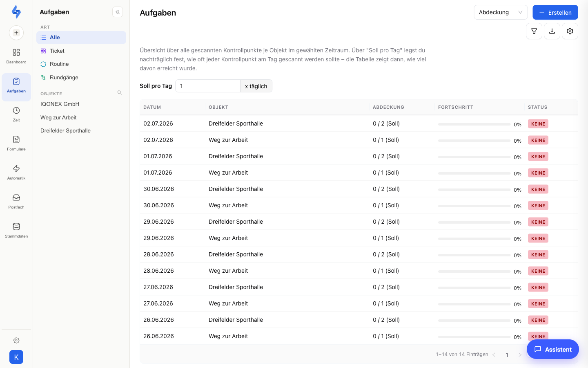Click KEINE badge for 02.07.2026 Weg zur Arbeit

point(538,140)
